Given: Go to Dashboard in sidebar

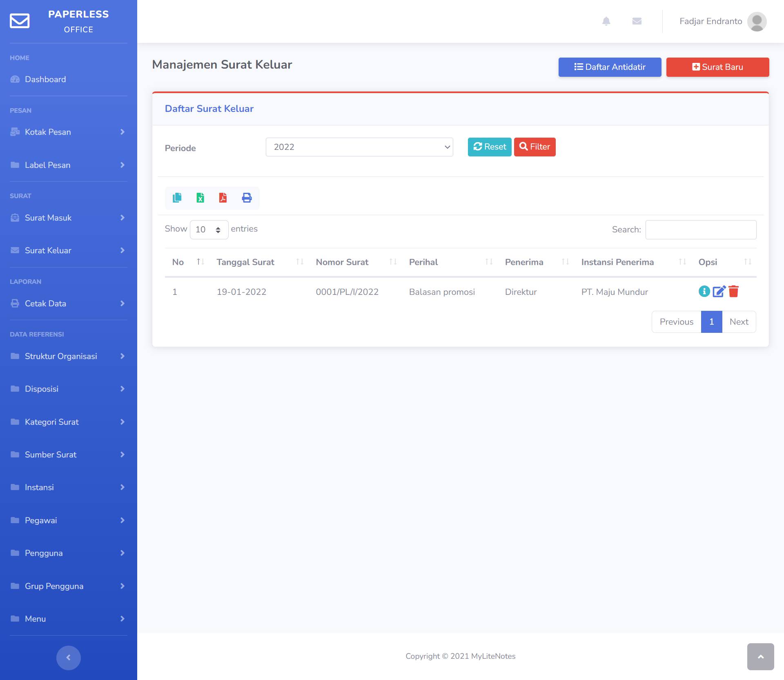Looking at the screenshot, I should tap(69, 79).
